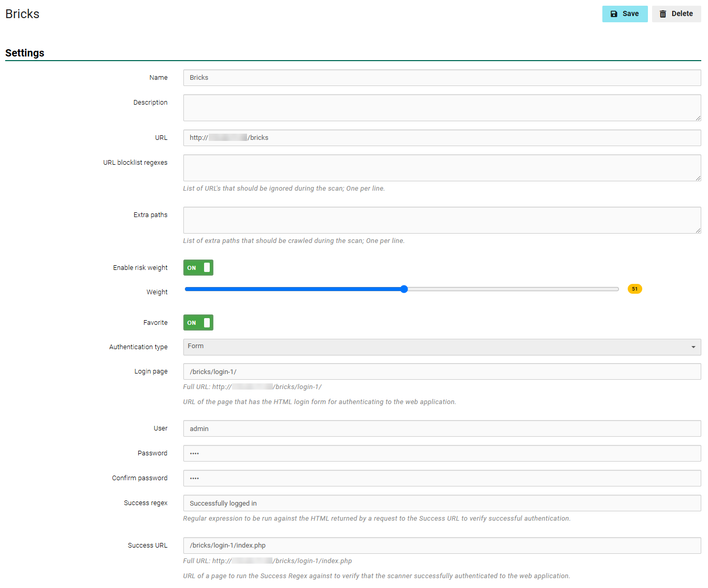The height and width of the screenshot is (588, 708).
Task: Click the Extra paths text area
Action: 441,220
